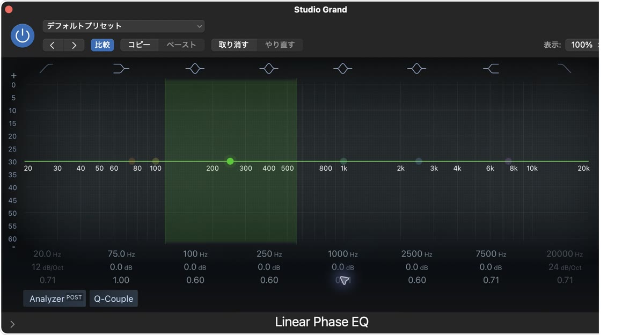This screenshot has width=644, height=335.
Task: Click the やり直す redo button
Action: [x=280, y=45]
